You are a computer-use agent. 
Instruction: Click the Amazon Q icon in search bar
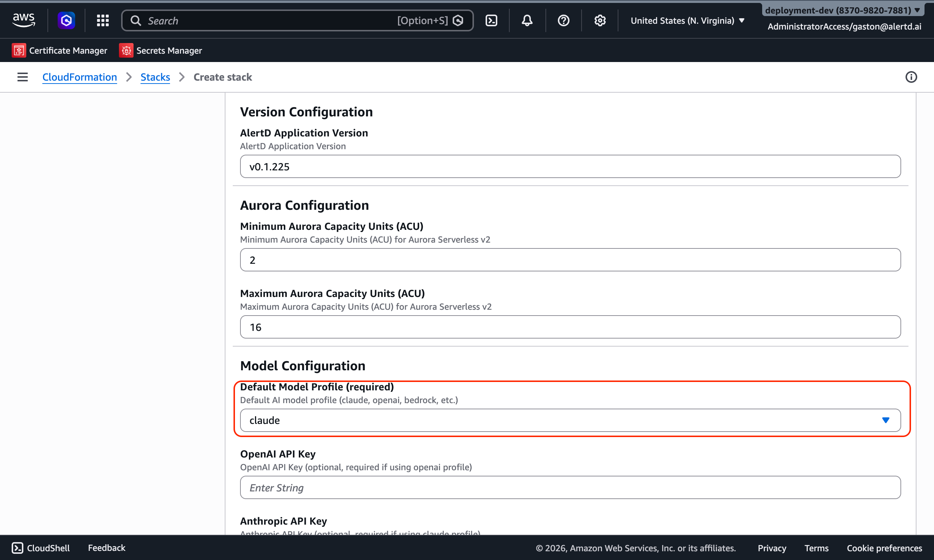click(x=458, y=20)
